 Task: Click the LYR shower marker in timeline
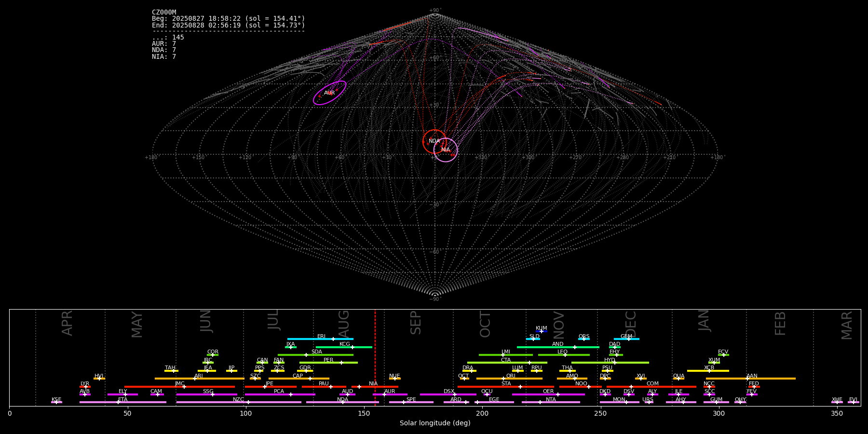[85, 387]
